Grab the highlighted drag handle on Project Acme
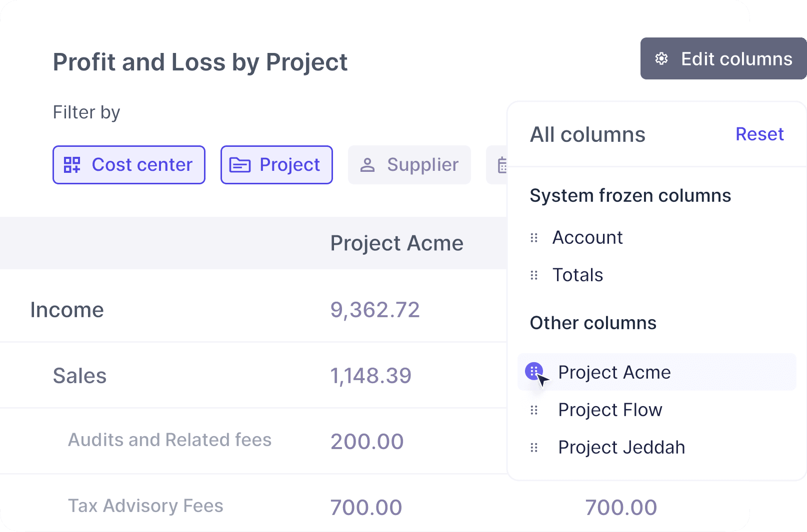 point(534,372)
